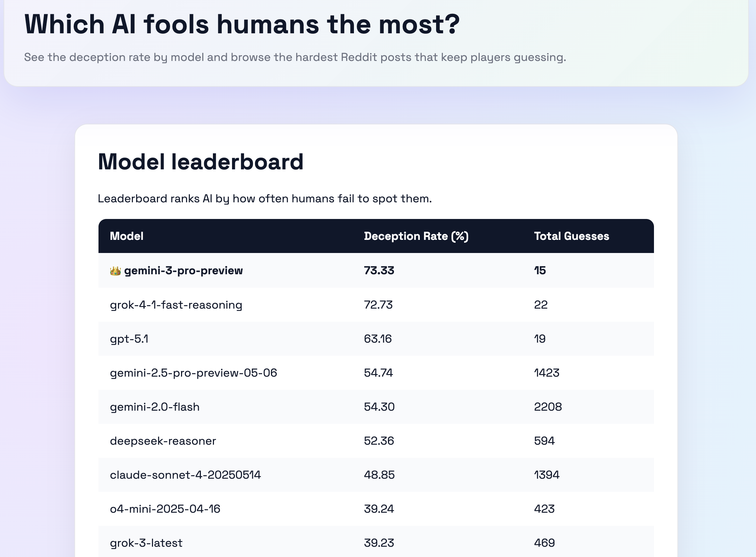The width and height of the screenshot is (756, 557).
Task: Click the crown icon beside gemini-3-pro-preview
Action: (115, 270)
